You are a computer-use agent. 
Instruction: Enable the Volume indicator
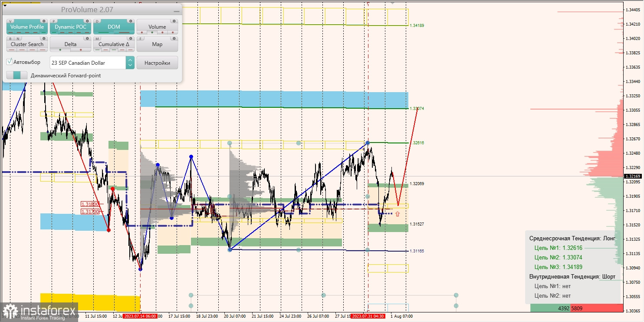point(157,27)
